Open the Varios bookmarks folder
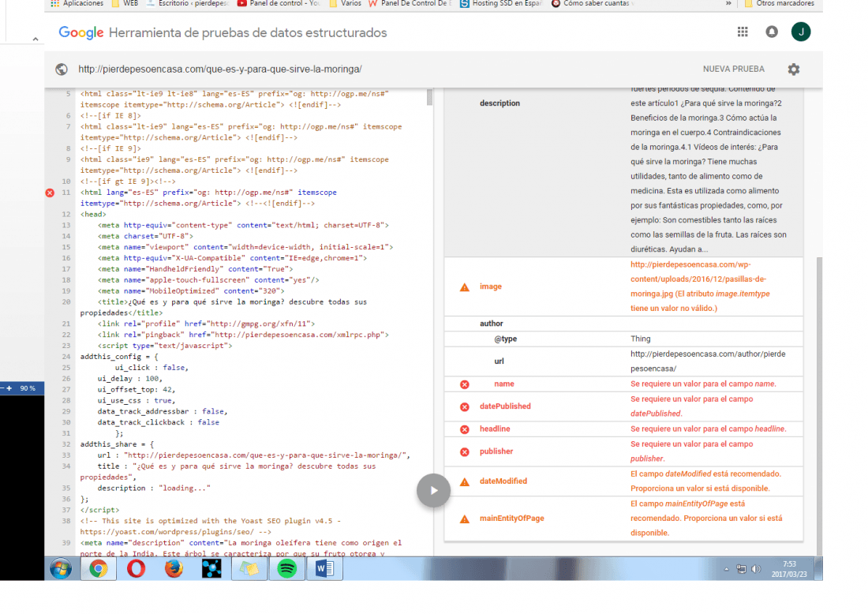The image size is (868, 614). click(345, 3)
